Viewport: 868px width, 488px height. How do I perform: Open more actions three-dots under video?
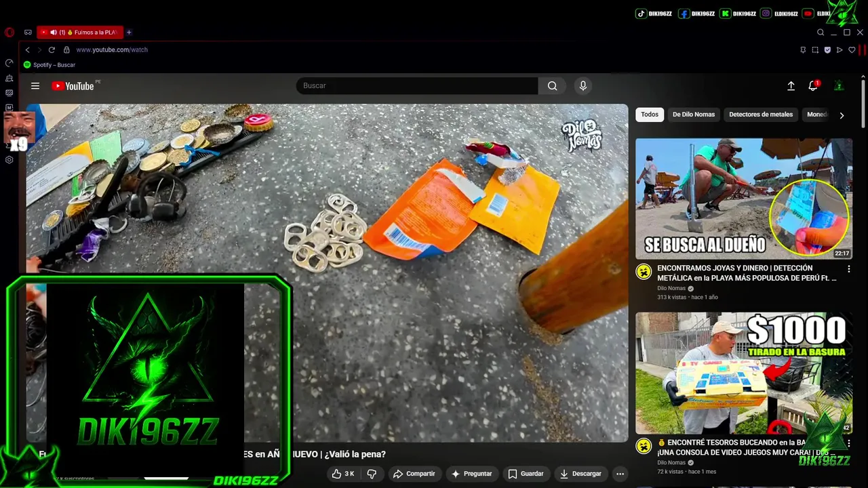coord(620,474)
